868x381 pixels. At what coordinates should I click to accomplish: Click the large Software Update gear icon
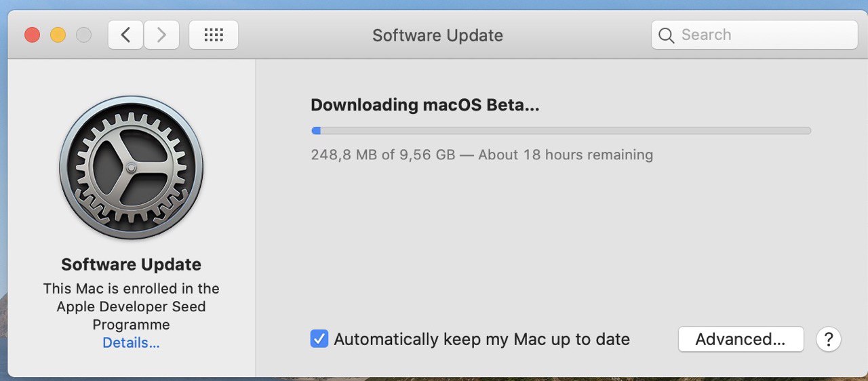pos(131,167)
